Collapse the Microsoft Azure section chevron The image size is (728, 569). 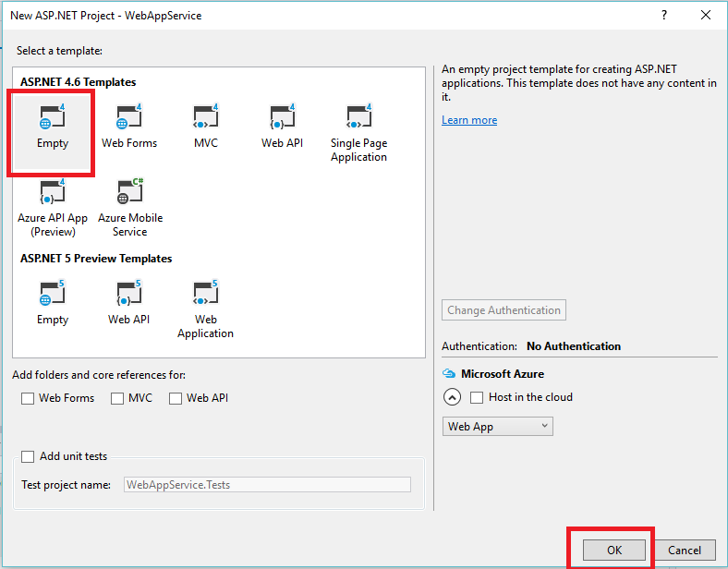point(452,397)
